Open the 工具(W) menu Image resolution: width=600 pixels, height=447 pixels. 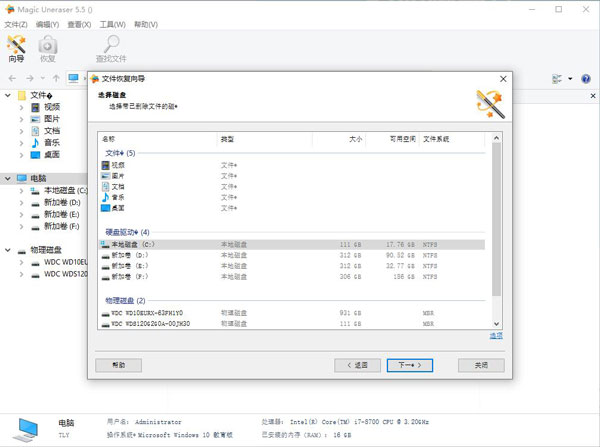point(112,24)
